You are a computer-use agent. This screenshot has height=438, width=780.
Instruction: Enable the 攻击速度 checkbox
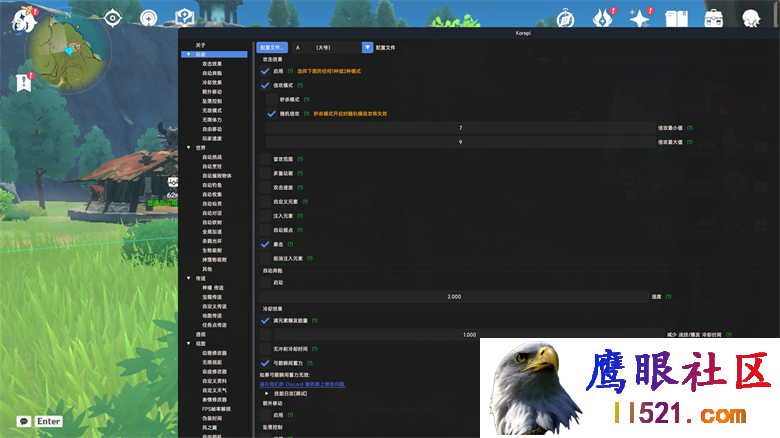[x=265, y=188]
